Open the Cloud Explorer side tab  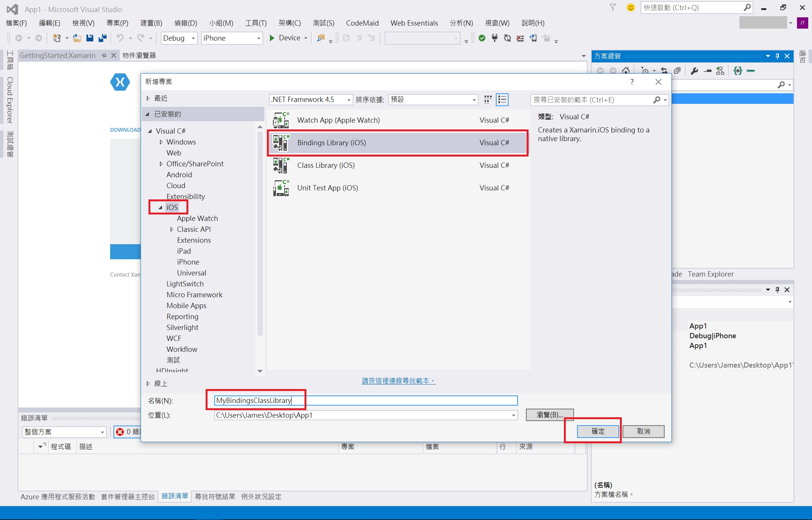9,100
